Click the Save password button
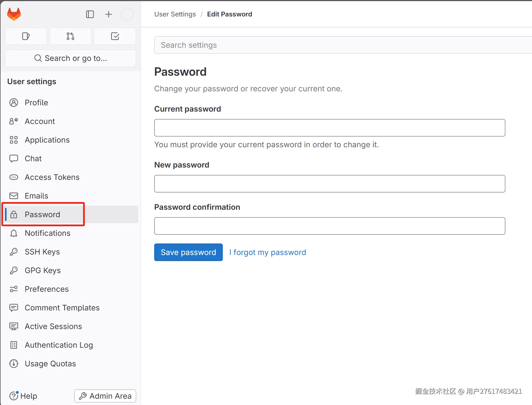532x405 pixels. [188, 252]
